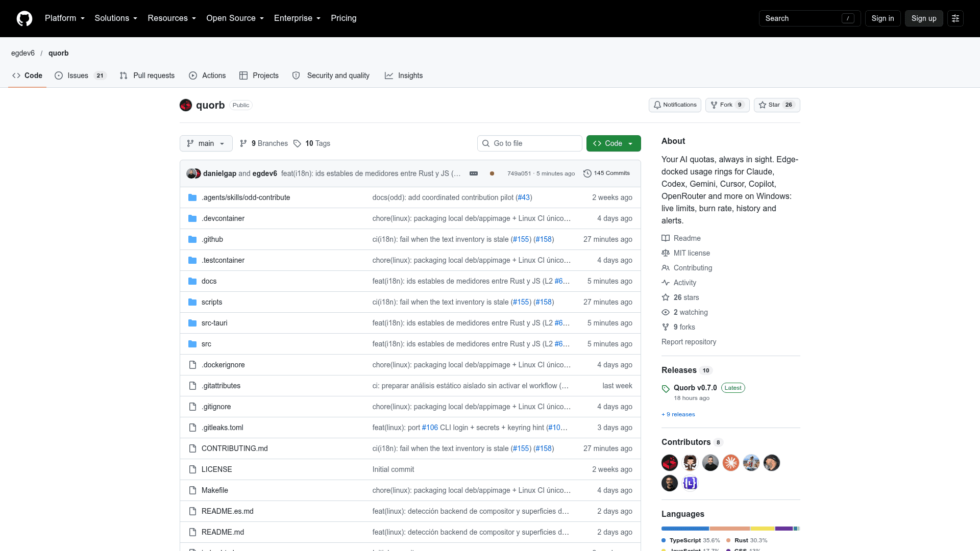Click the Readme book icon

(666, 238)
